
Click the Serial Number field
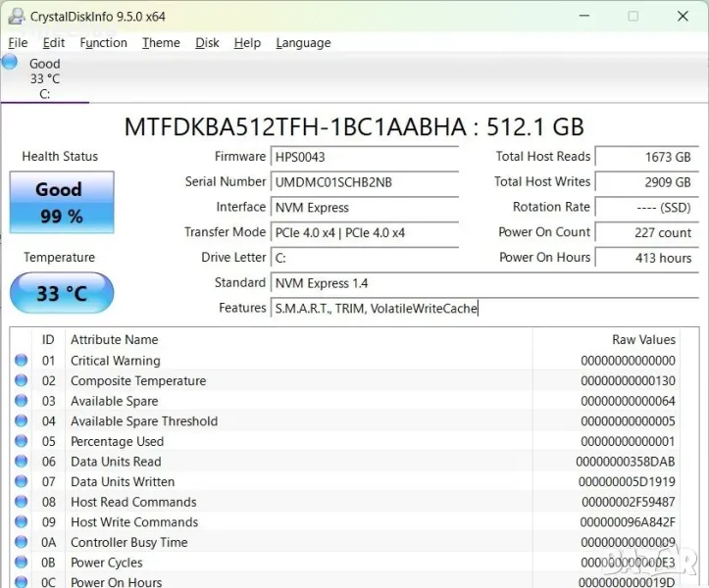[365, 182]
